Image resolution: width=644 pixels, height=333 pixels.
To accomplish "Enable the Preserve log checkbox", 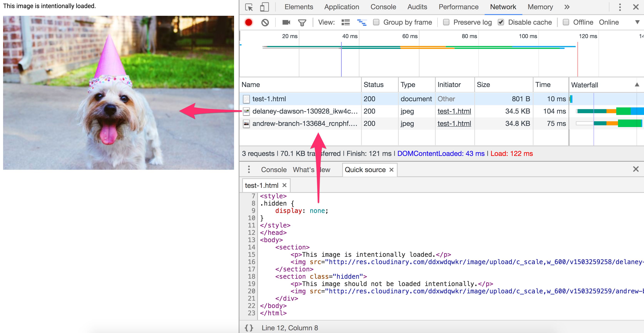I will pos(446,22).
